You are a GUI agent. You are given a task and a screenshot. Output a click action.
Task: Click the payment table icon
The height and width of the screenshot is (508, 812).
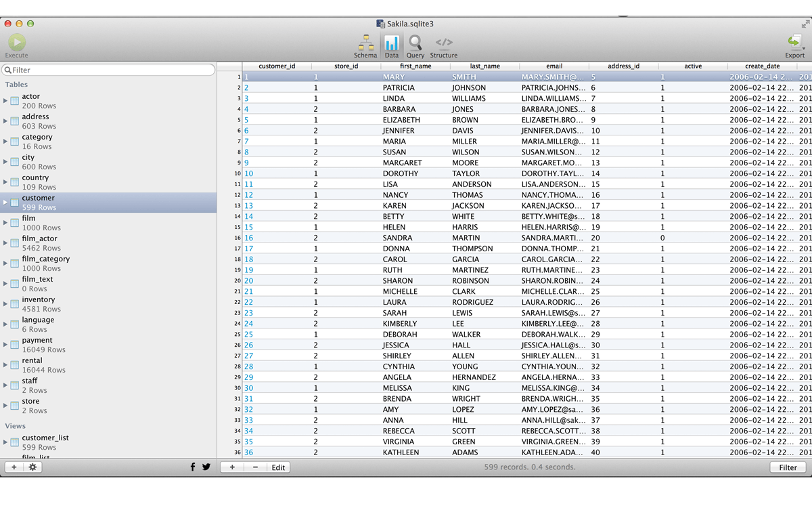click(x=15, y=345)
